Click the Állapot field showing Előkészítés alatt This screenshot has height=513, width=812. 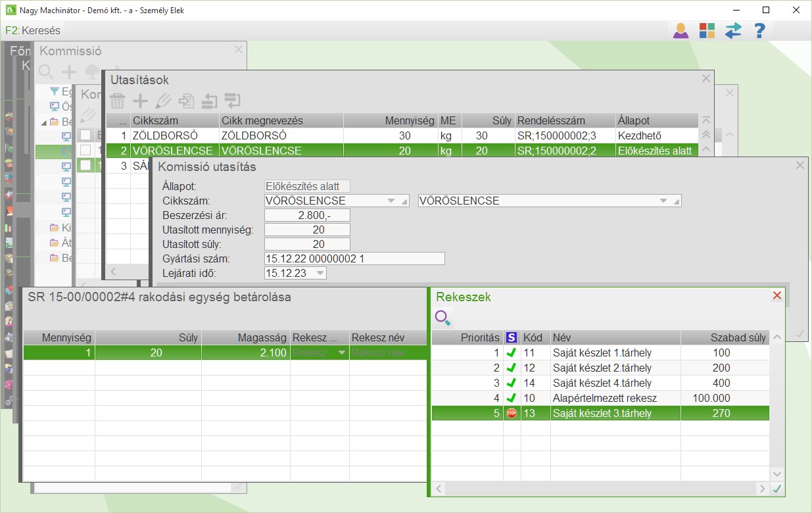point(307,186)
